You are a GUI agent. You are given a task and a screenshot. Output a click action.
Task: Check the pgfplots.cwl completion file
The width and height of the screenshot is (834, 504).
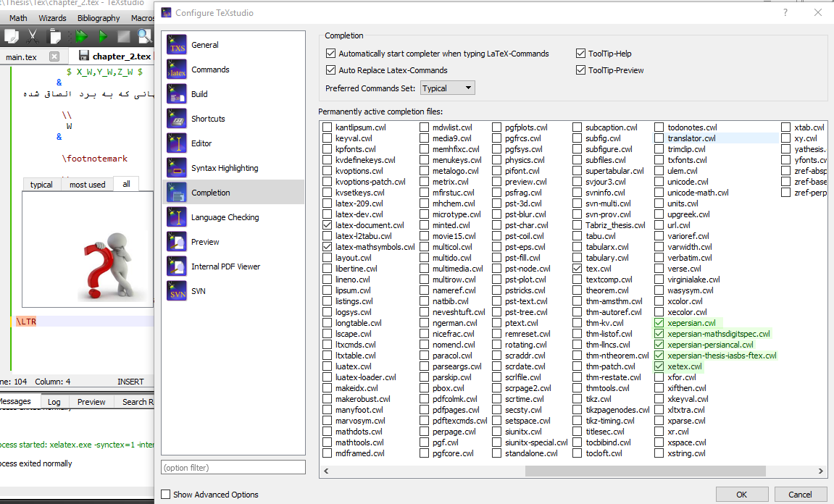coord(497,127)
